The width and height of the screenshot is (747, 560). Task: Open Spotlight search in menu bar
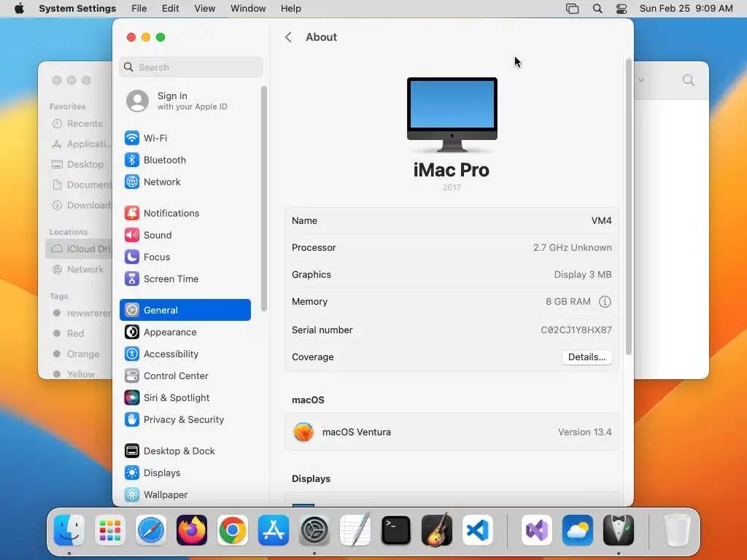[x=597, y=9]
